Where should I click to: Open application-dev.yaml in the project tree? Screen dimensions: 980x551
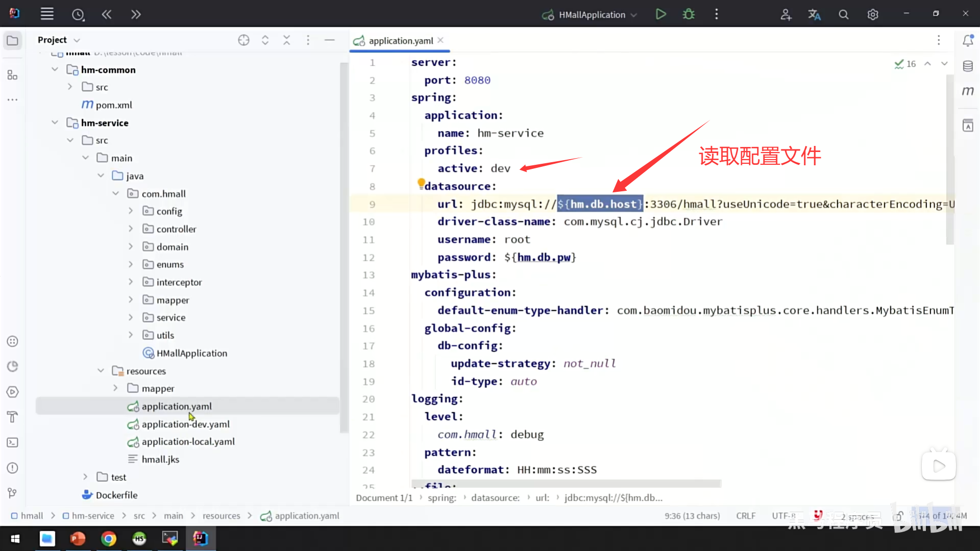click(185, 424)
